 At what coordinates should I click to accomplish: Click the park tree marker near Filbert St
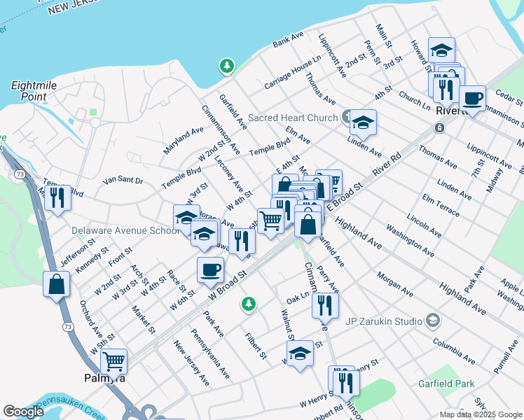click(248, 304)
